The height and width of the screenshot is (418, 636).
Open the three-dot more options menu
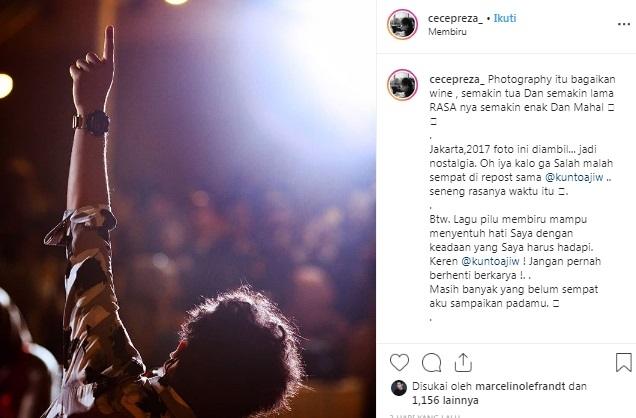[x=623, y=24]
